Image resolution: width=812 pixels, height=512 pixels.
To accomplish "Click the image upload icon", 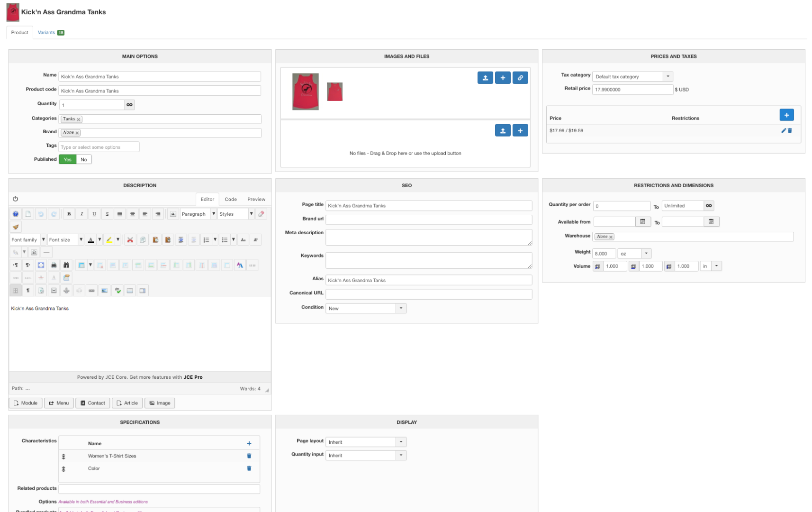I will [x=485, y=78].
